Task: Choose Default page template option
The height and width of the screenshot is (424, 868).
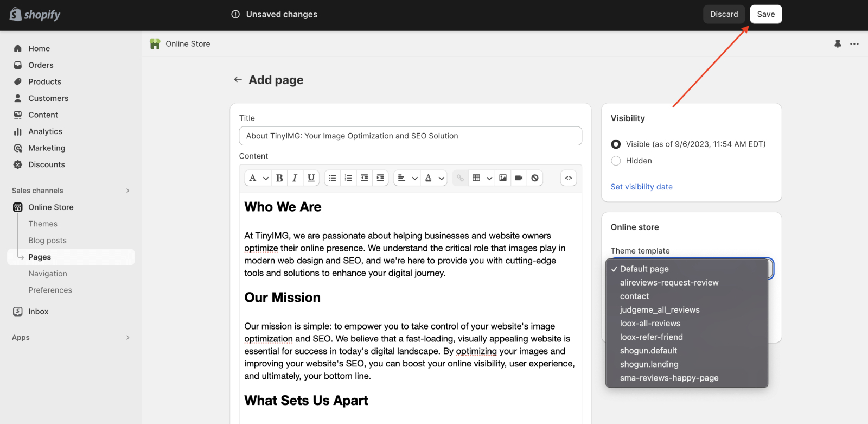Action: point(687,269)
